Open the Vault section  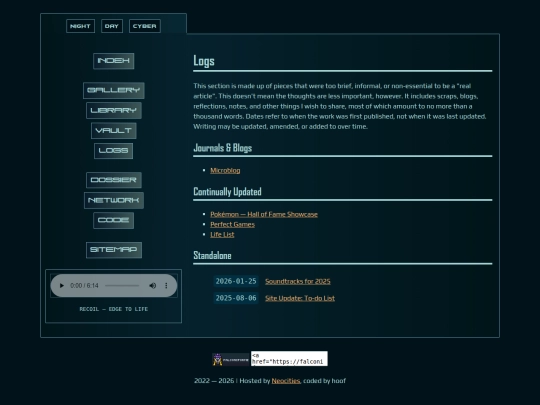click(114, 131)
